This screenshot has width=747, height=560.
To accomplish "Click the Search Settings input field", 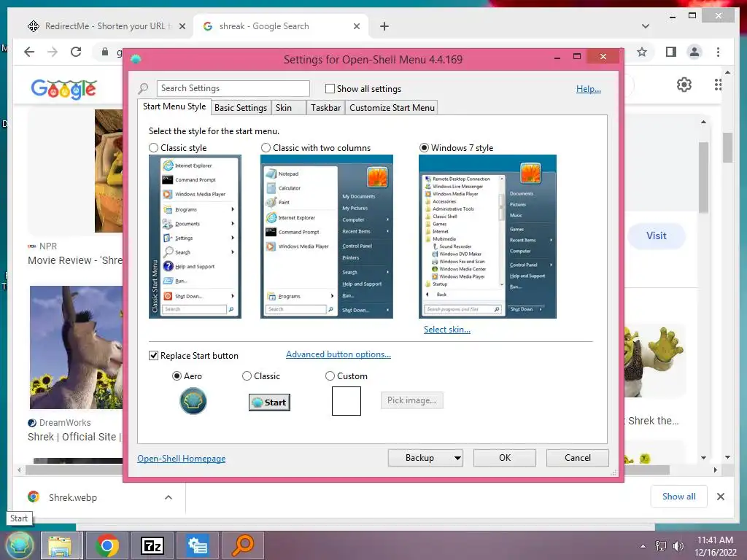I will click(233, 88).
